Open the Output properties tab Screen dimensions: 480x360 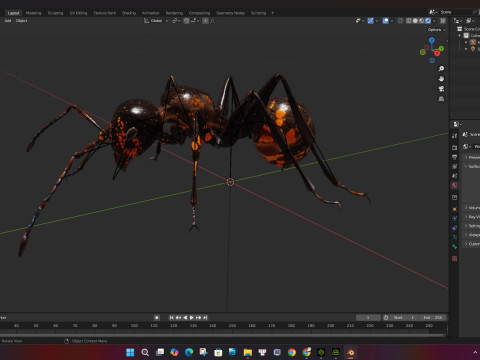pos(454,157)
